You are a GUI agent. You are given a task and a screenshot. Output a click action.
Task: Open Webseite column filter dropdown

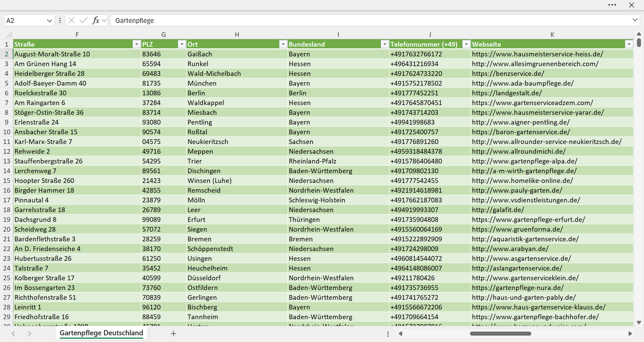629,44
